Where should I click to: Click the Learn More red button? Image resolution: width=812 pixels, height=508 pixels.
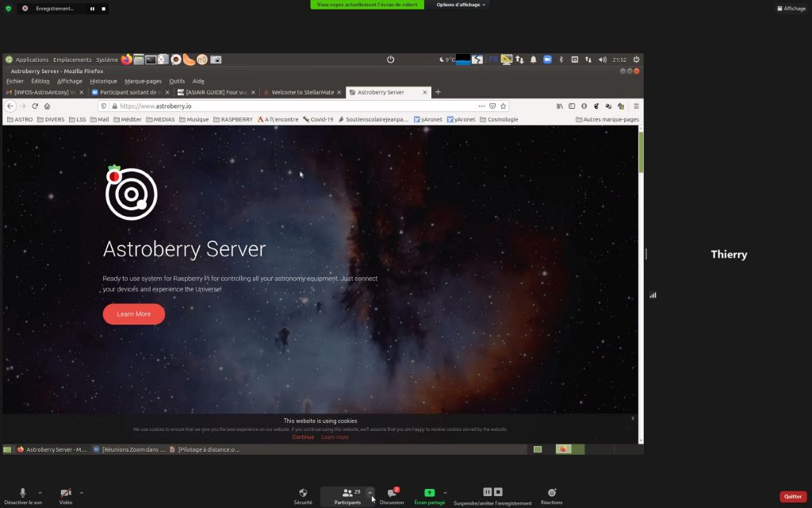tap(133, 314)
